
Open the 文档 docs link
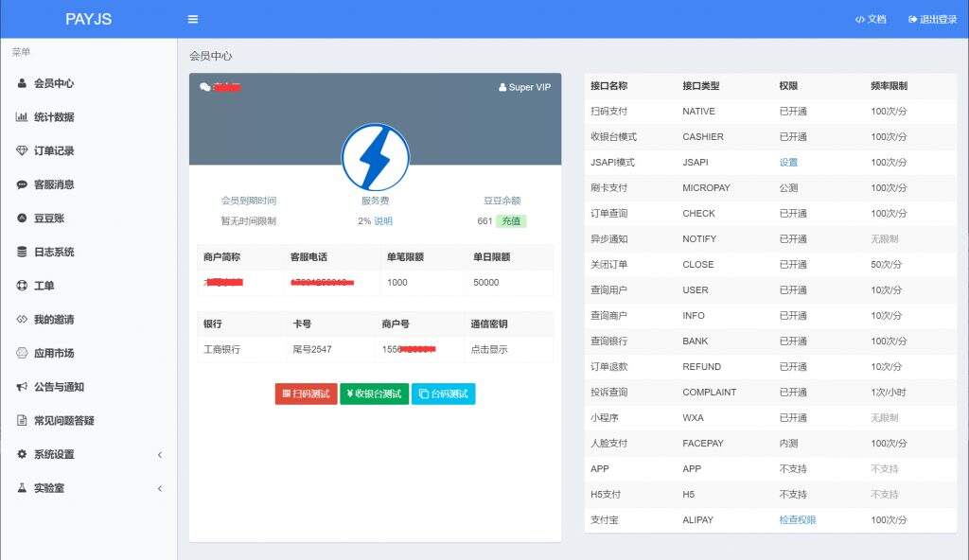click(x=871, y=19)
